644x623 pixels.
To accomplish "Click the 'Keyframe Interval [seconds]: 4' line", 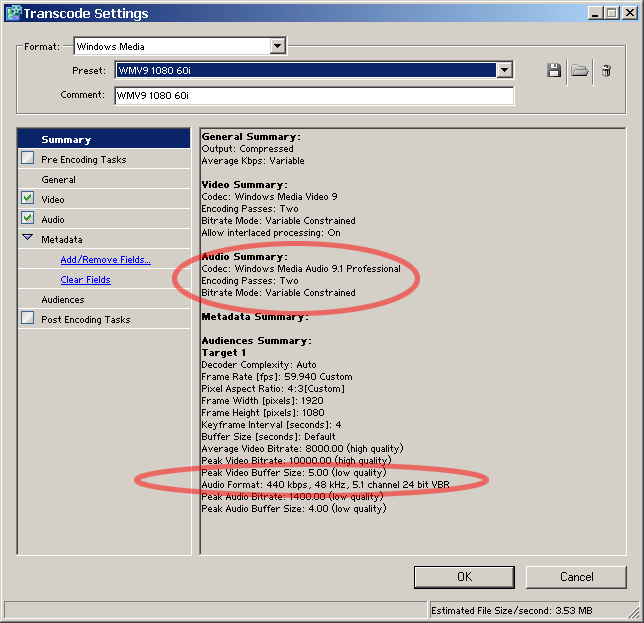I will tap(271, 425).
